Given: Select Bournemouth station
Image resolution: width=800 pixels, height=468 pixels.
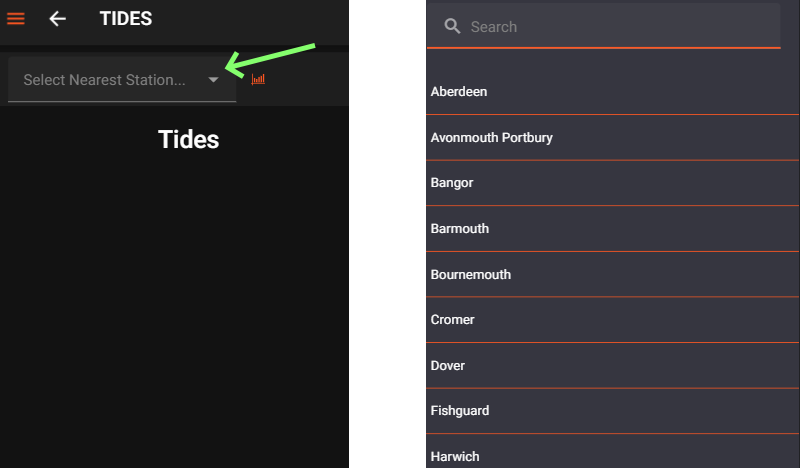Looking at the screenshot, I should (x=612, y=275).
